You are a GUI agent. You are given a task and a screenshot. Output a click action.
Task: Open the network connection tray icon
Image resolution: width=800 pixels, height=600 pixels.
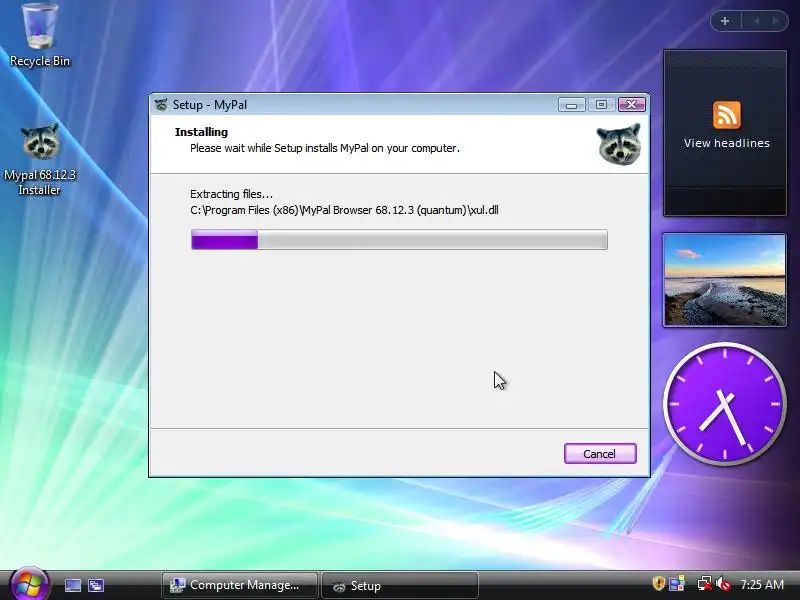pyautogui.click(x=704, y=583)
